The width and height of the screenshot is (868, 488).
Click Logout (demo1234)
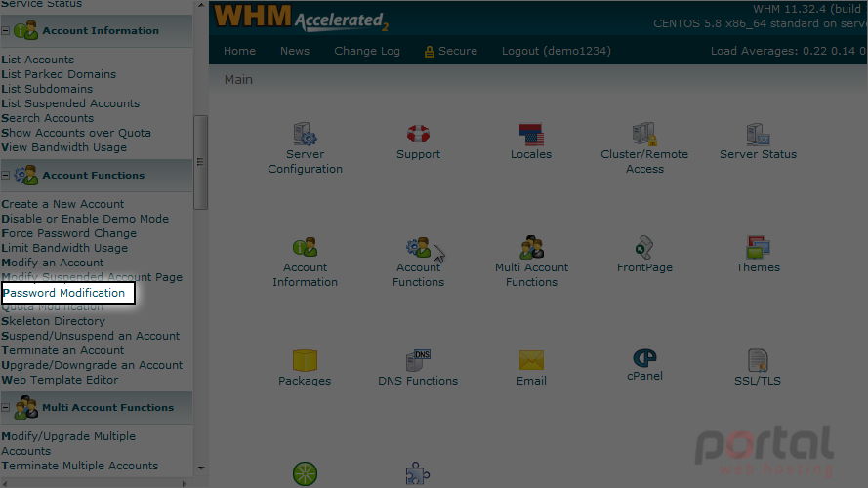tap(557, 51)
